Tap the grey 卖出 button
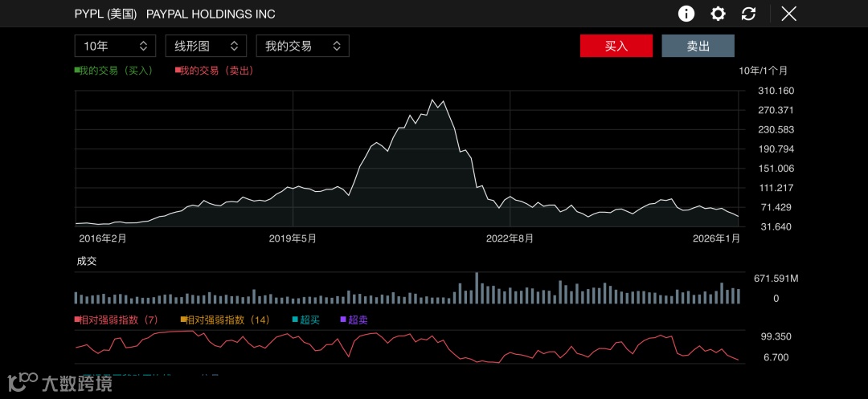Image resolution: width=868 pixels, height=399 pixels. (x=698, y=46)
